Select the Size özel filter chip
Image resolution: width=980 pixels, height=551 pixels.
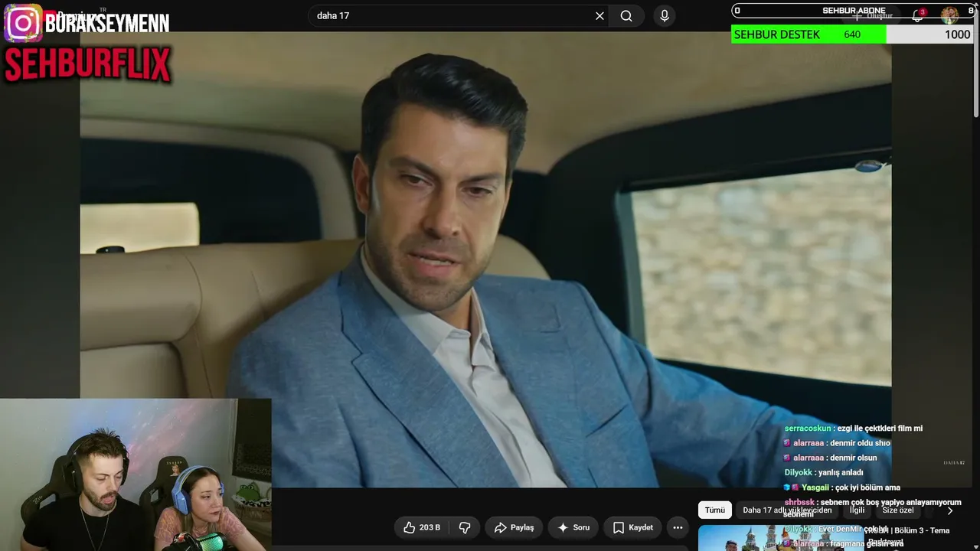point(898,510)
